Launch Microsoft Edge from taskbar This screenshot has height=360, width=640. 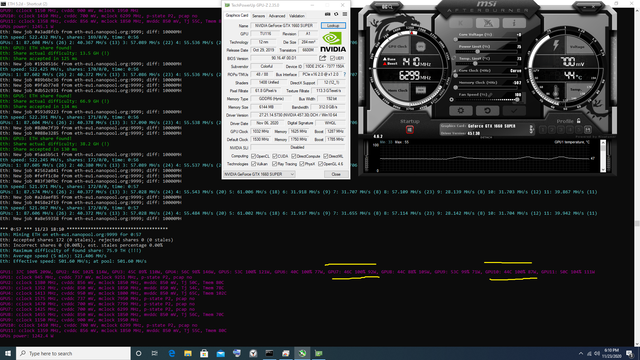click(171, 353)
